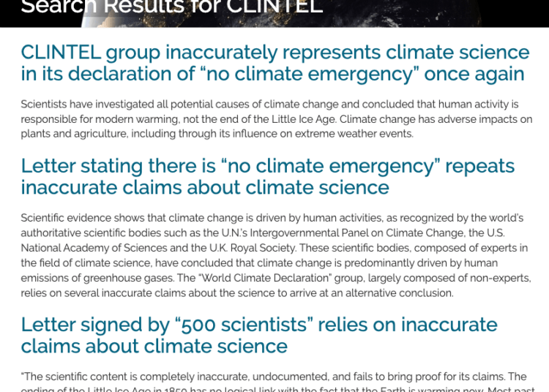Open 'Letter stating there is no climate emergency' article

coord(268,176)
